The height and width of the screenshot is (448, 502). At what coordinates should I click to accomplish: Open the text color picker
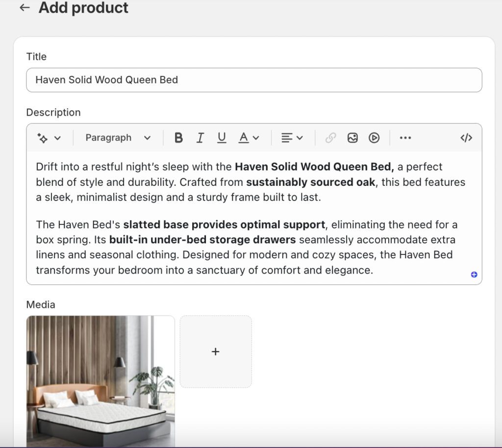coord(248,138)
